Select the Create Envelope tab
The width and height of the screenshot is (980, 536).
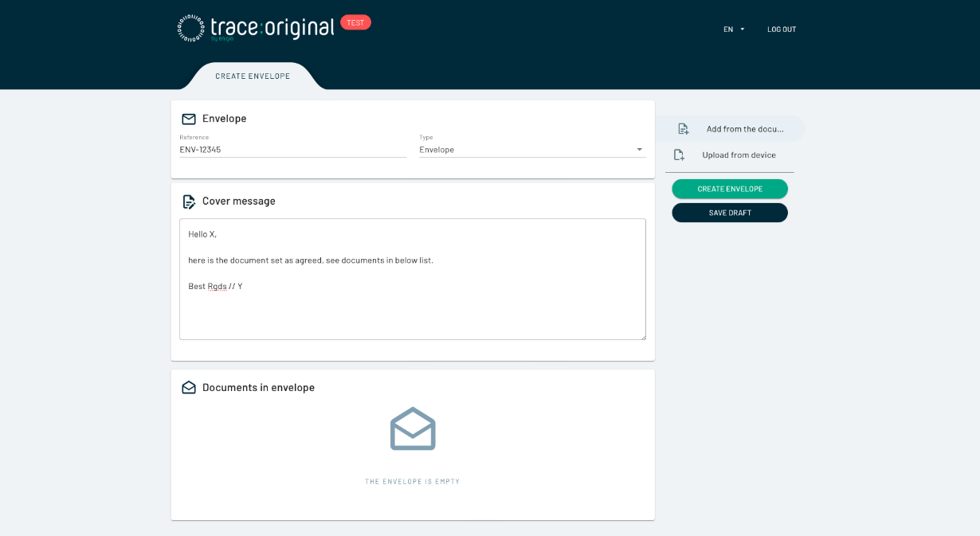coord(253,76)
